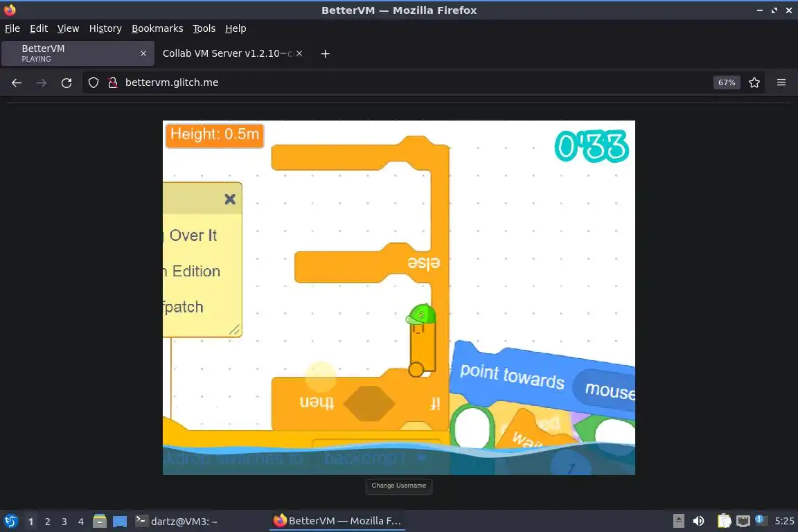This screenshot has height=532, width=798.
Task: Open the start menu icon in taskbar
Action: [x=10, y=521]
